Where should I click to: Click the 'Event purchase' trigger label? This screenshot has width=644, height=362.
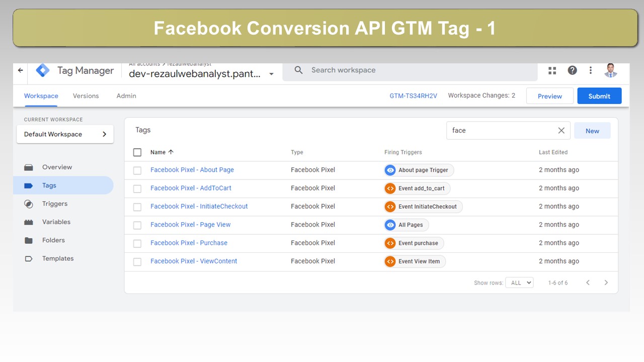pos(418,243)
